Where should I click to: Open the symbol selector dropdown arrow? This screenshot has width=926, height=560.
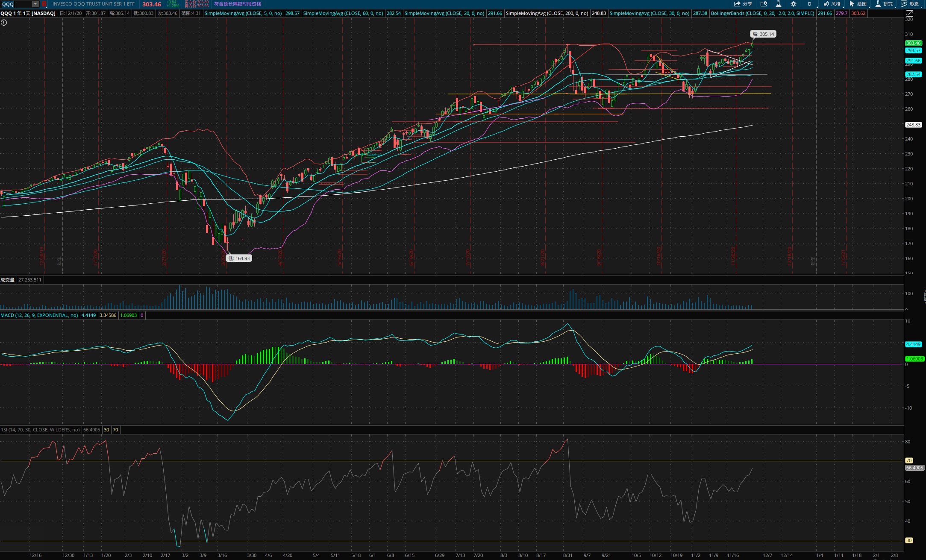coord(35,4)
